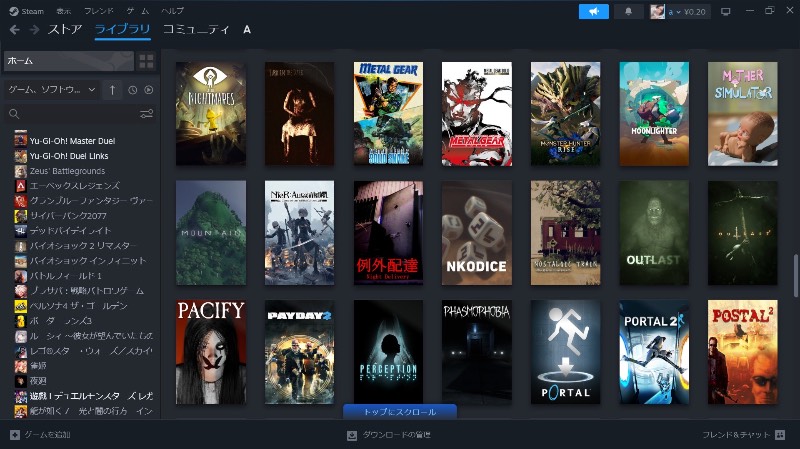The width and height of the screenshot is (800, 449).
Task: Open Mother Simulator cover
Action: click(743, 114)
